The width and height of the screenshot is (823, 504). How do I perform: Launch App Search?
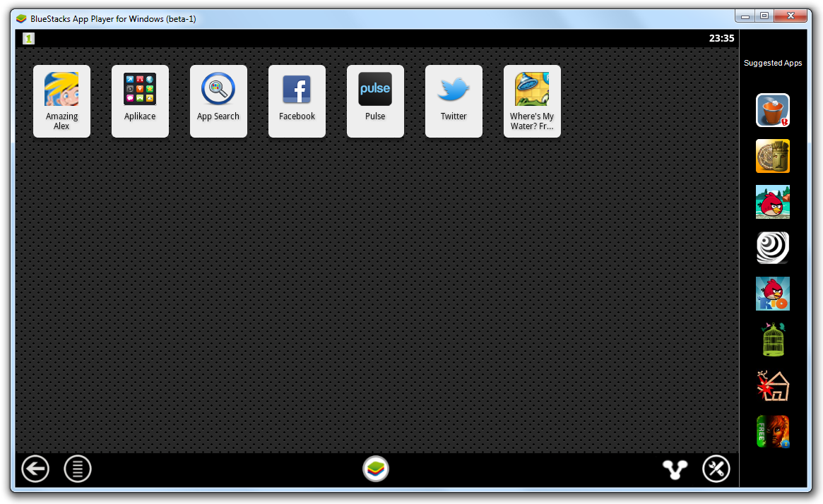[218, 101]
